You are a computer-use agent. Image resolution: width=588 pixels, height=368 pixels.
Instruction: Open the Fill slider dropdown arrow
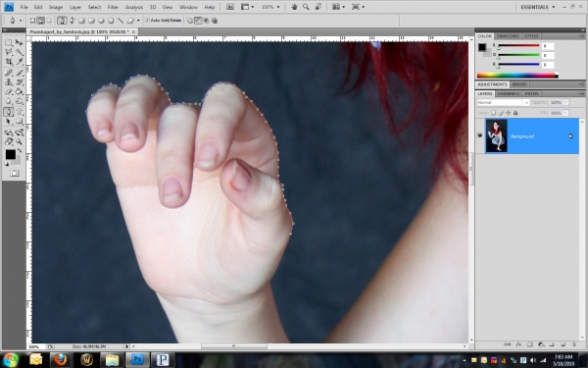[x=565, y=113]
